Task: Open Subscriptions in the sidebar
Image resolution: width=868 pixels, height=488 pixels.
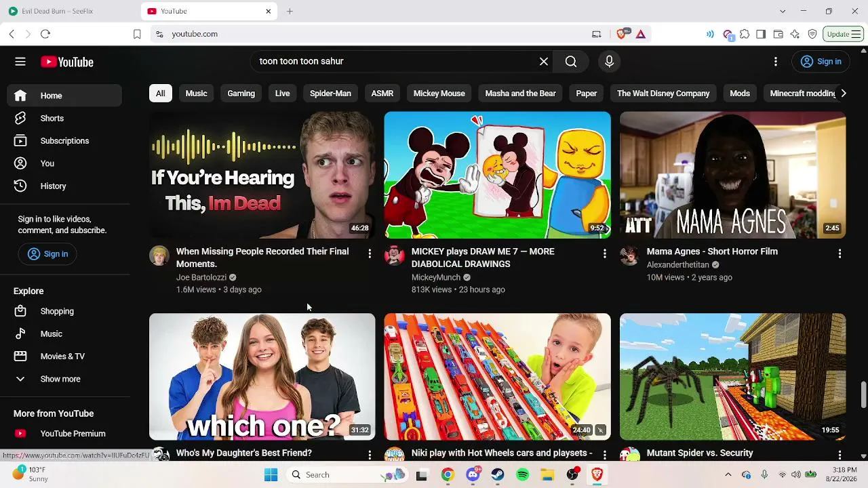Action: [64, 141]
